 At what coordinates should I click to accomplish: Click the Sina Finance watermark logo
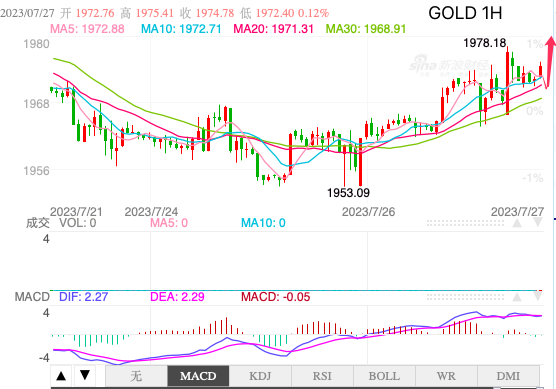pyautogui.click(x=449, y=66)
